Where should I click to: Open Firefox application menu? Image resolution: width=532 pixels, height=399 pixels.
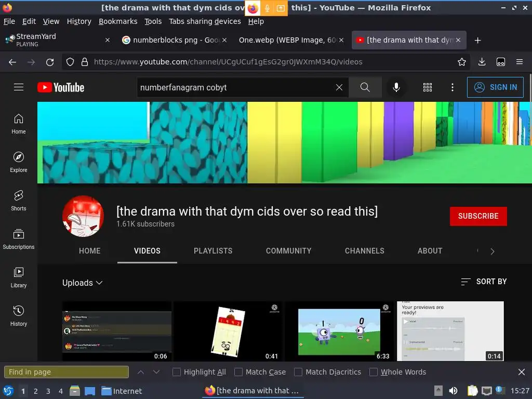[x=519, y=62]
